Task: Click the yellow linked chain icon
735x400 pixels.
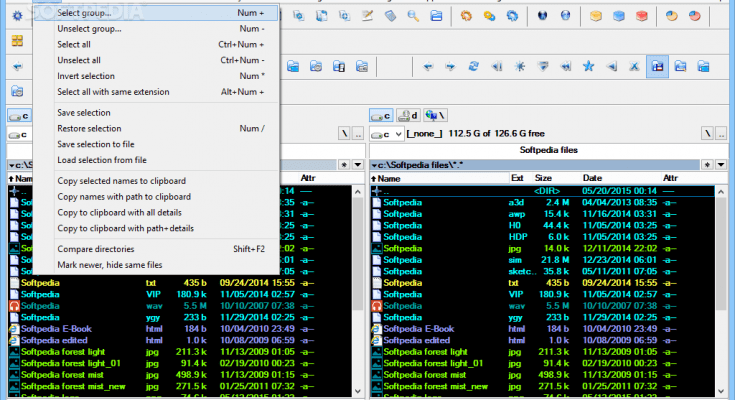Action: (489, 16)
